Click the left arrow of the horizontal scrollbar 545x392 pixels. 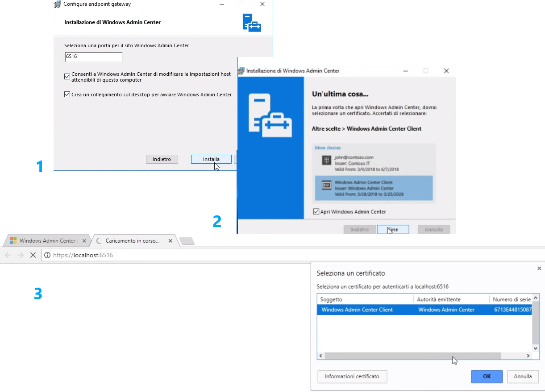point(321,356)
